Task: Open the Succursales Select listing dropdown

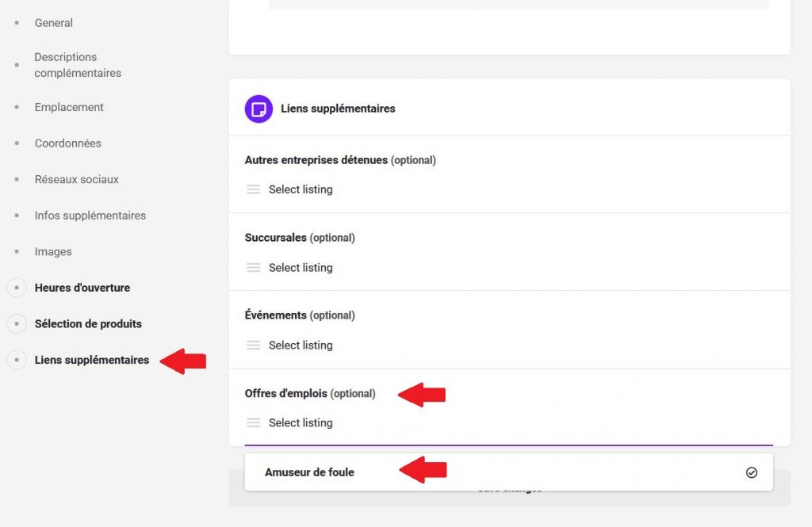Action: click(x=508, y=268)
